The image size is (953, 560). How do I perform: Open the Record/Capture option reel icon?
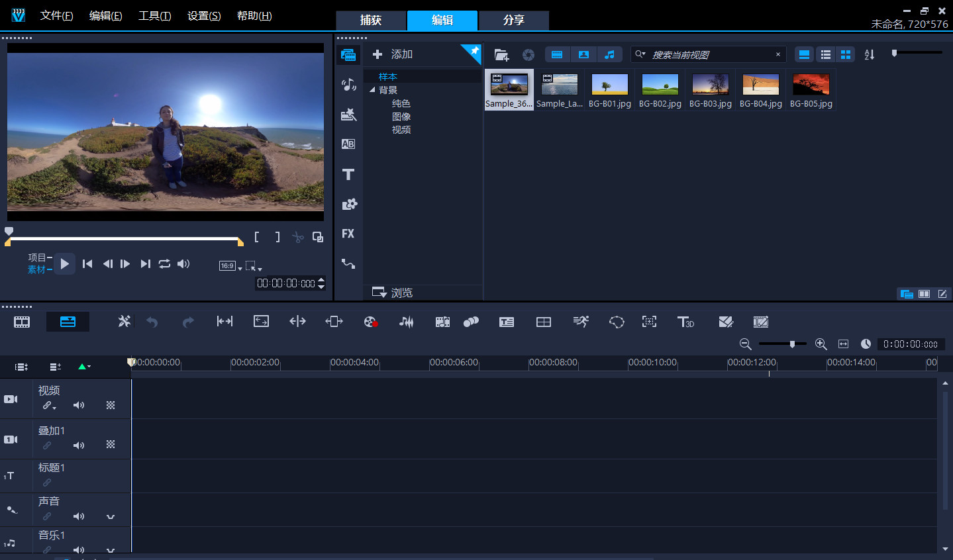[x=528, y=55]
